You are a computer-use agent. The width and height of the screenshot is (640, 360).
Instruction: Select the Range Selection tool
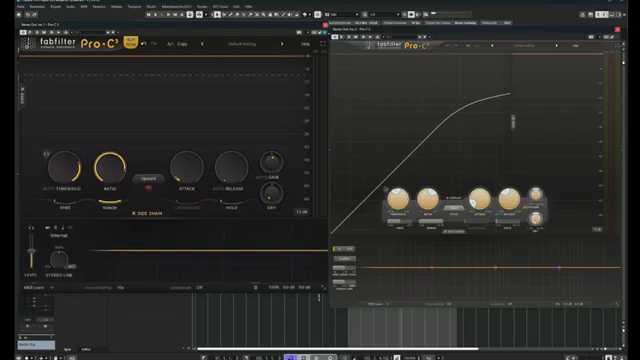(x=224, y=15)
